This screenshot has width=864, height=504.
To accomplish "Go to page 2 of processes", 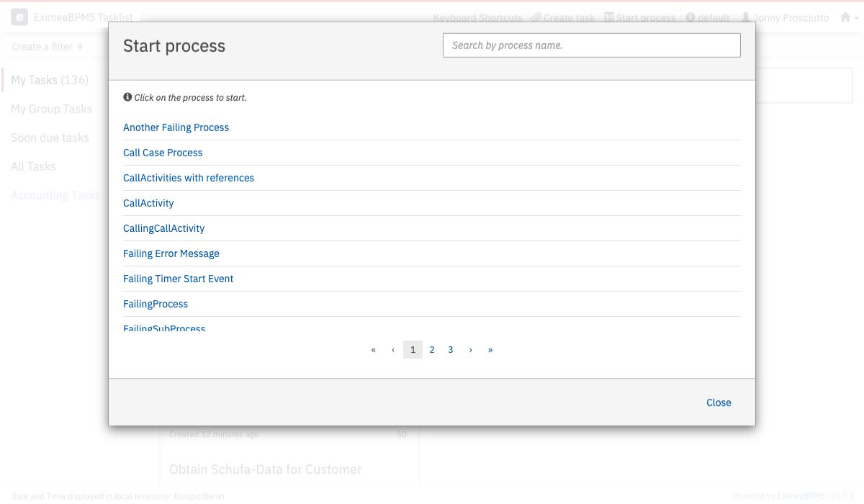I will pos(432,350).
